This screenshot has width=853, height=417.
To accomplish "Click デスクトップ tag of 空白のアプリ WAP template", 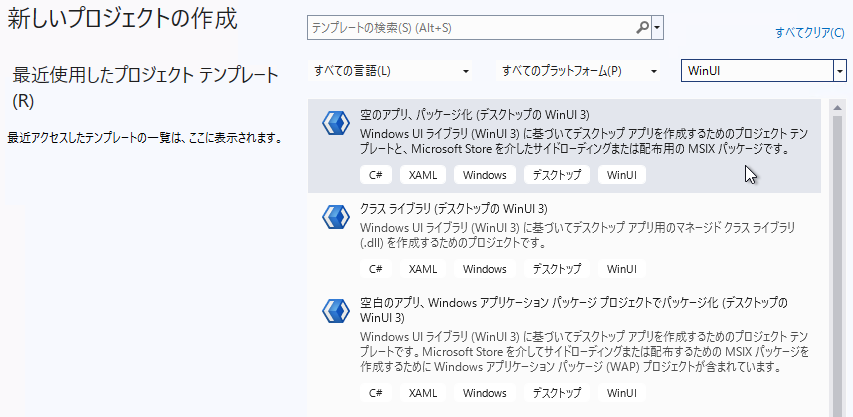I will pyautogui.click(x=557, y=393).
